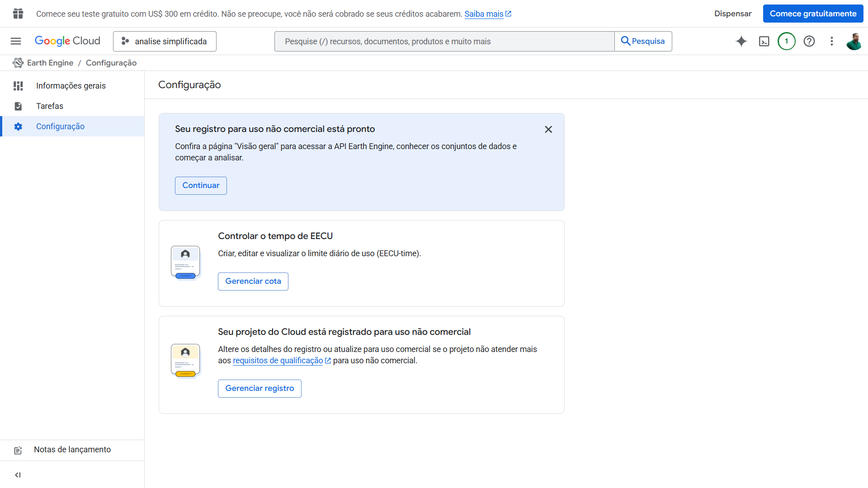Open Notas de lançamento
868x488 pixels.
point(72,450)
